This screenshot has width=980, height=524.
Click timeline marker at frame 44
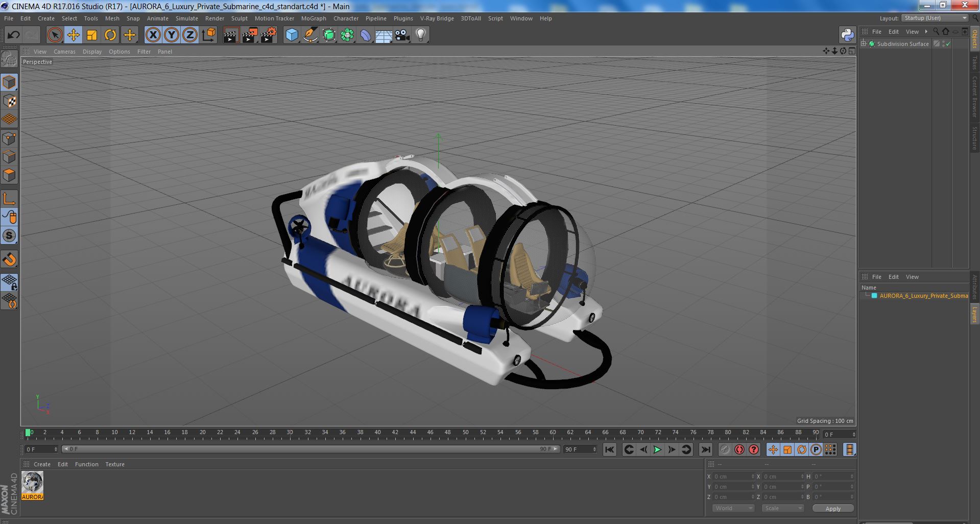413,433
